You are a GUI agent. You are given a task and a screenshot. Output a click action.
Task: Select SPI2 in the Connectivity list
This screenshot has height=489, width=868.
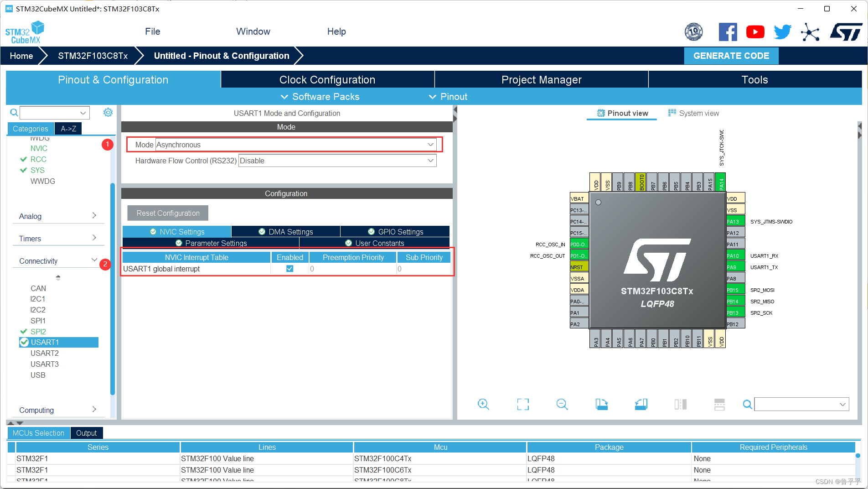click(x=38, y=332)
